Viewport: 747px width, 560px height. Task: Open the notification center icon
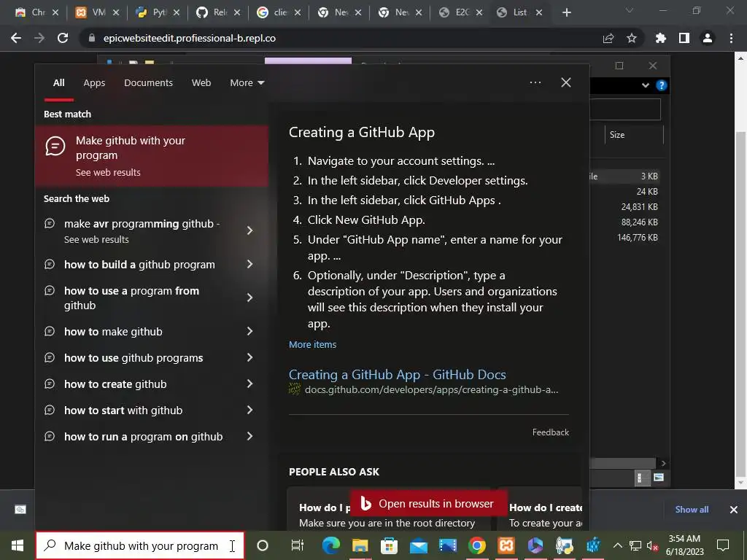(723, 545)
